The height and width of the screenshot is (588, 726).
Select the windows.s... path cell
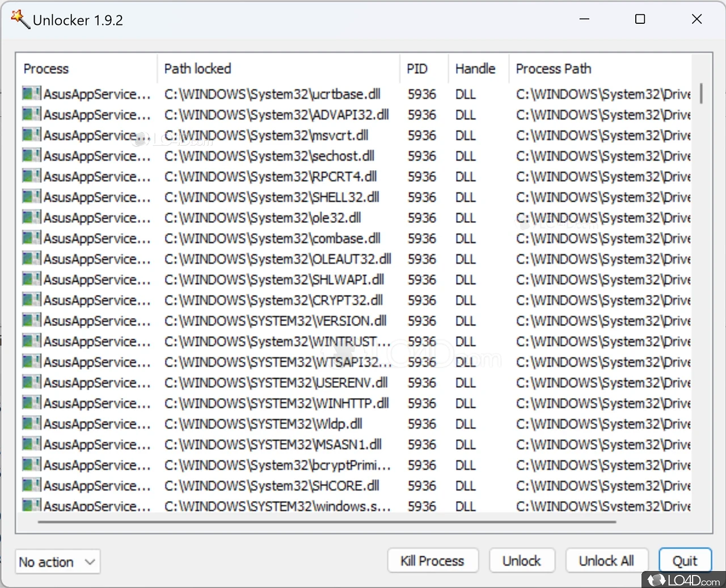(277, 506)
